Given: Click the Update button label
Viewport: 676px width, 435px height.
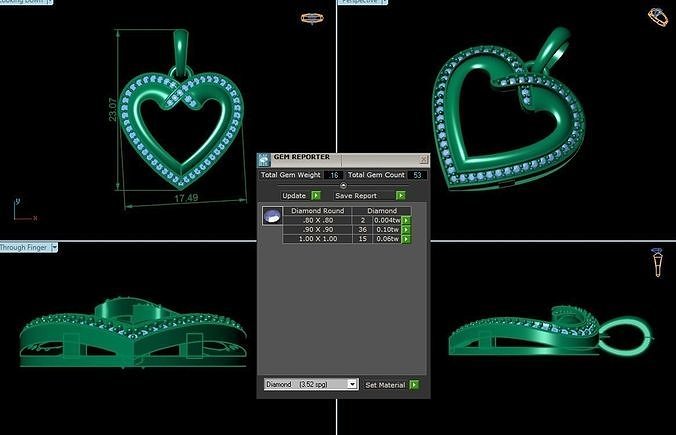Looking at the screenshot, I should [x=294, y=196].
